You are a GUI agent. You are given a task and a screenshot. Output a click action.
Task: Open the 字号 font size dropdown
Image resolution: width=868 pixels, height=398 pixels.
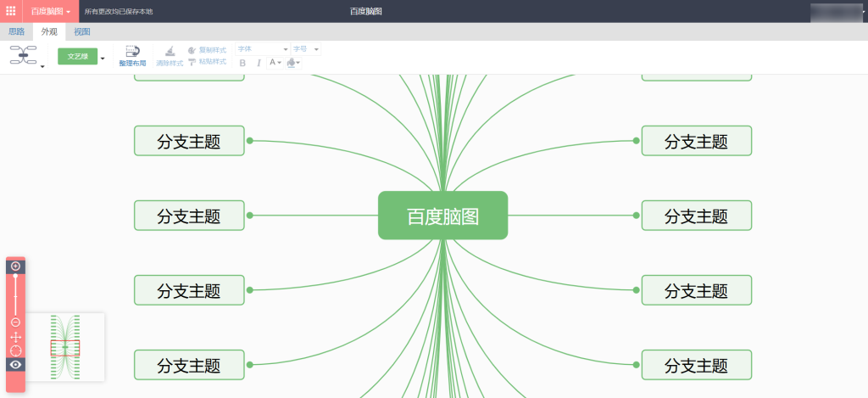click(306, 49)
